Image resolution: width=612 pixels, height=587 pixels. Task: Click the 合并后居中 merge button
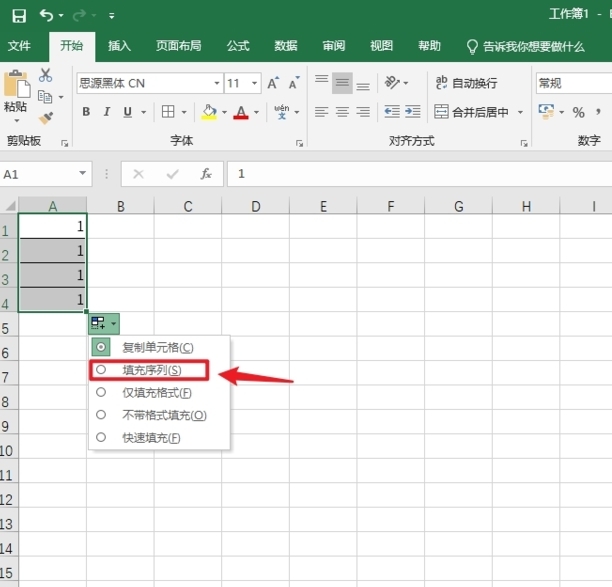point(471,112)
